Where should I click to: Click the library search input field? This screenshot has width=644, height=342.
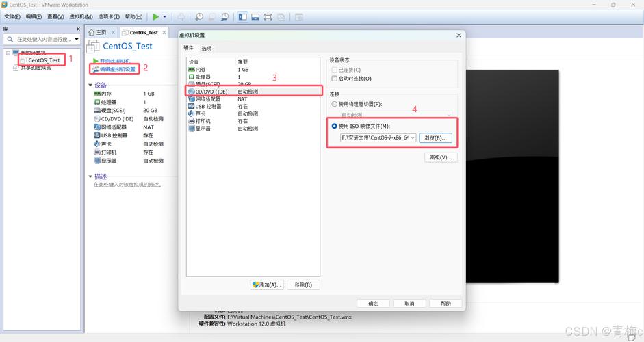tap(43, 40)
